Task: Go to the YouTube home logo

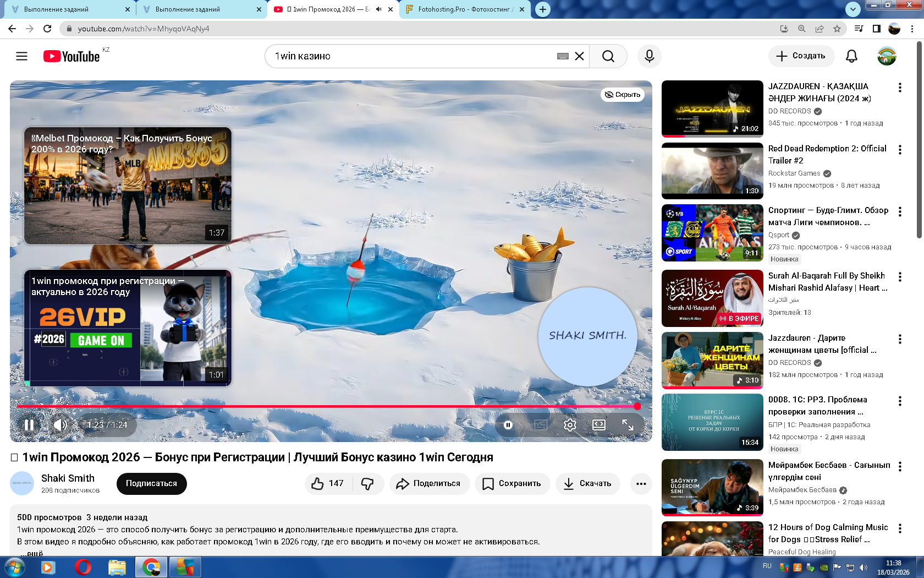Action: click(71, 56)
